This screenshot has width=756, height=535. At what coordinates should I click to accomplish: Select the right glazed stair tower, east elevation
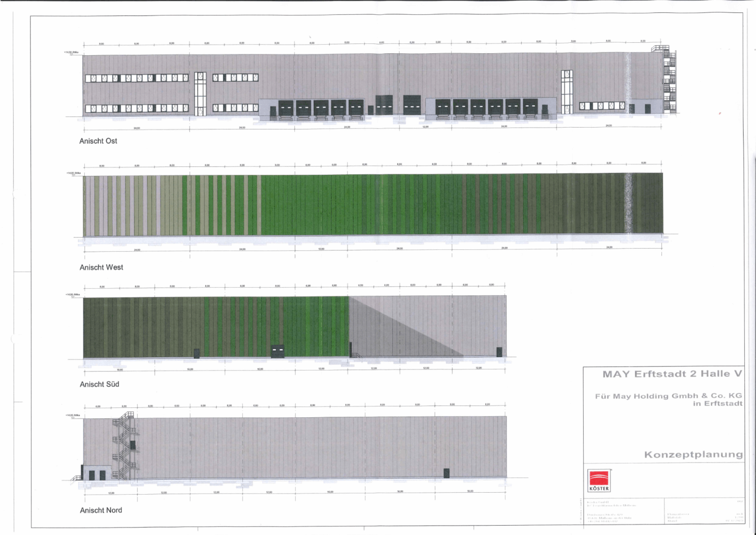[567, 92]
